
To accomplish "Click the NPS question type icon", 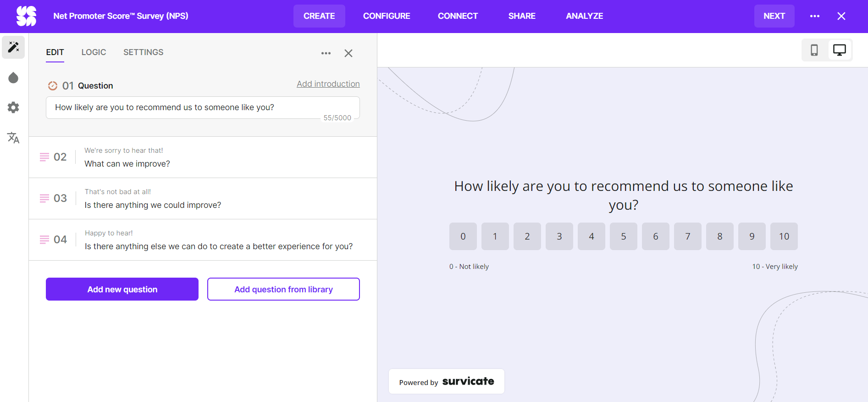I will click(53, 86).
